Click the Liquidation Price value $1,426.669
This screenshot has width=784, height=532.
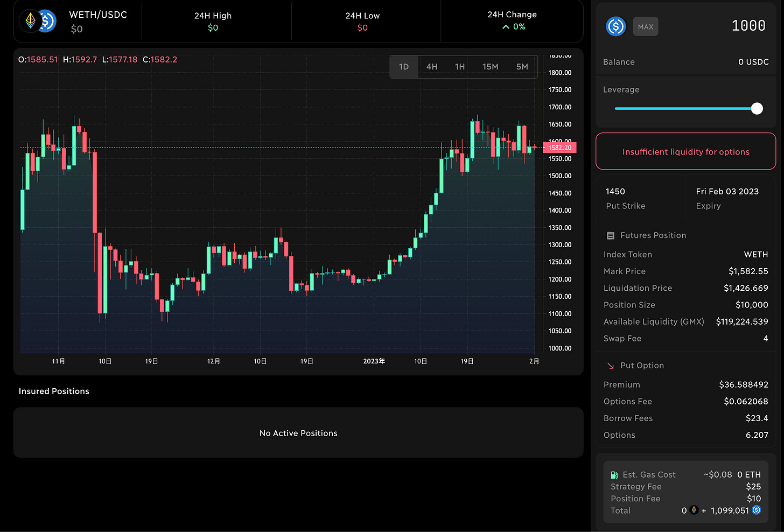pos(746,288)
